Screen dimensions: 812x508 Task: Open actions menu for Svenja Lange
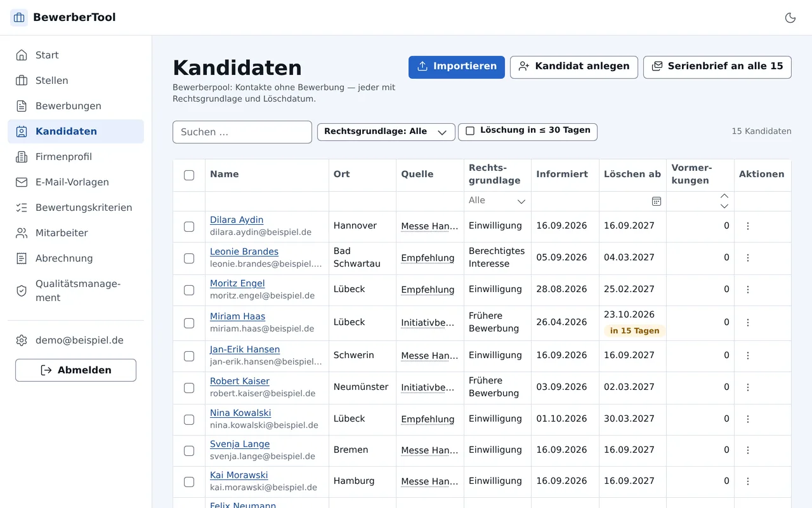[x=748, y=450]
